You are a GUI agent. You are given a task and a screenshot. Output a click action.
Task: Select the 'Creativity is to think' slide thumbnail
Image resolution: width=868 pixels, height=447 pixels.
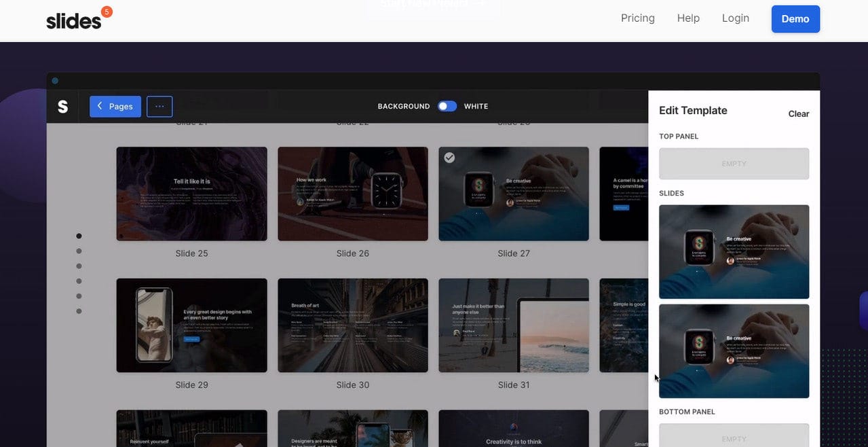[514, 429]
